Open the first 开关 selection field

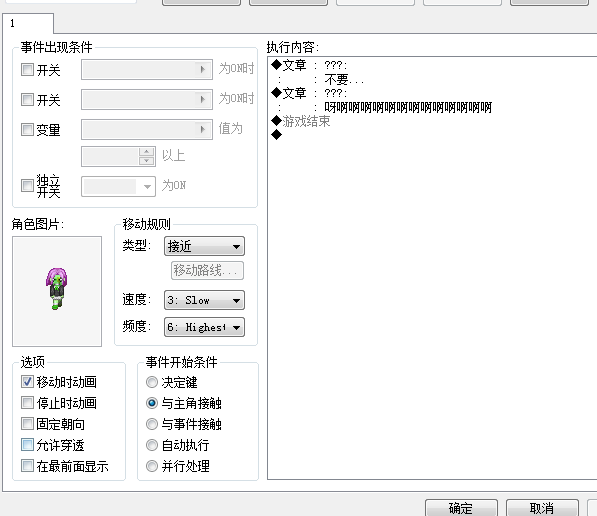(x=147, y=69)
